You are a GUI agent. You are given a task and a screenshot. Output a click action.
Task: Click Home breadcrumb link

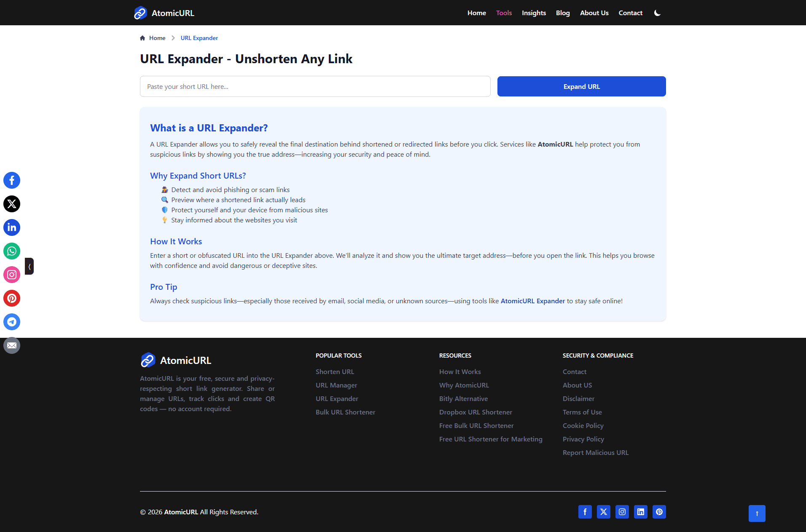coord(157,38)
